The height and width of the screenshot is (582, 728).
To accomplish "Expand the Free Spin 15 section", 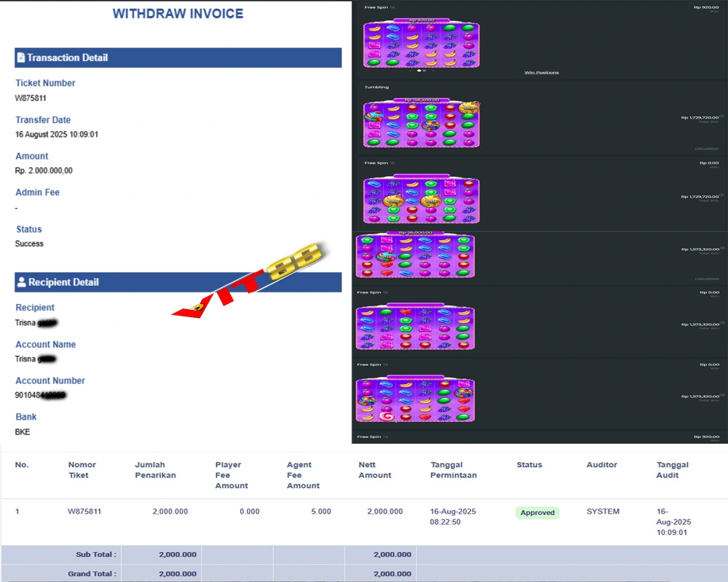I will 379,163.
